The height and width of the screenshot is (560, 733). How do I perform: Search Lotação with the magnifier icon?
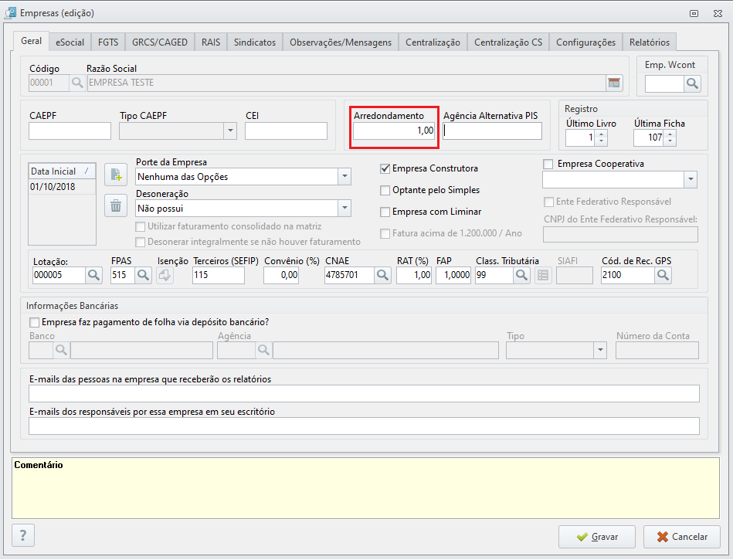(x=93, y=275)
